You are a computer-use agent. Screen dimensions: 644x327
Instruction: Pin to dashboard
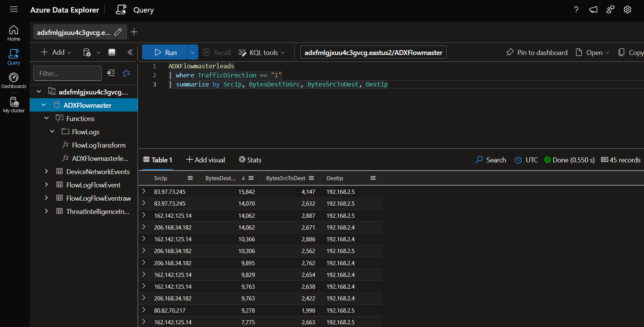tap(537, 52)
